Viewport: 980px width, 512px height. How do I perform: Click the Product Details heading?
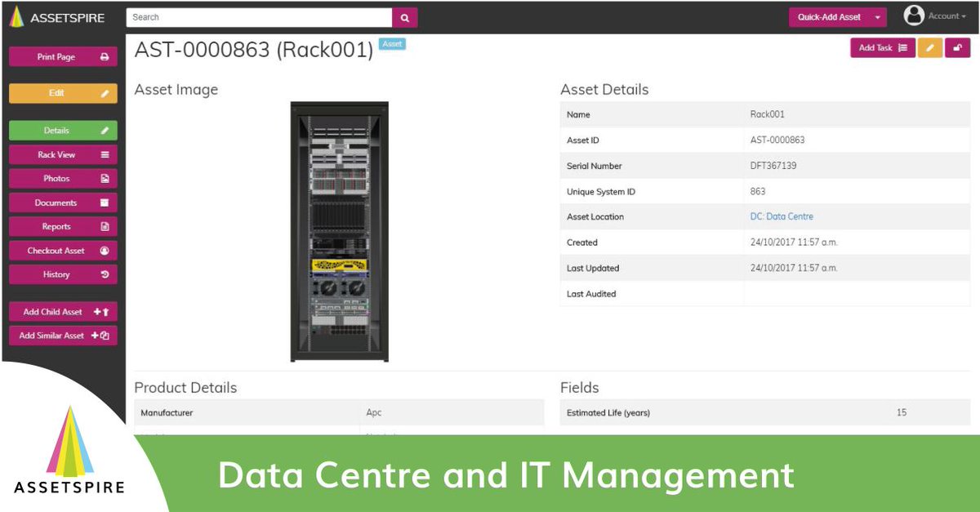point(185,388)
